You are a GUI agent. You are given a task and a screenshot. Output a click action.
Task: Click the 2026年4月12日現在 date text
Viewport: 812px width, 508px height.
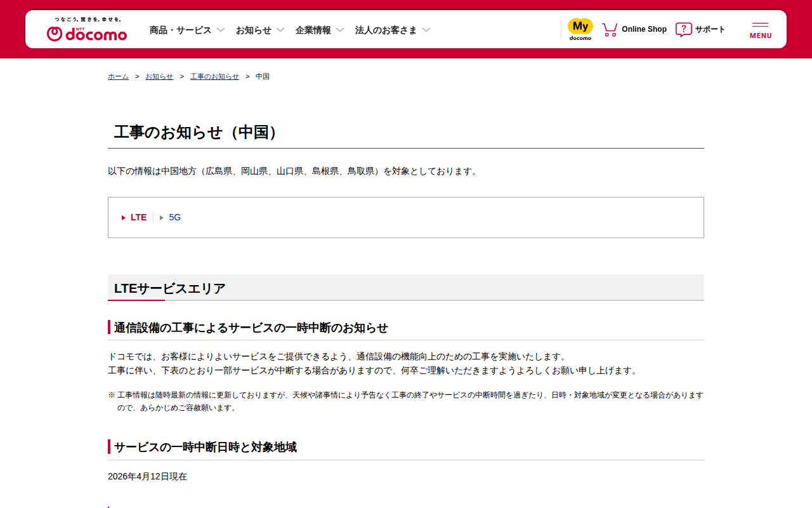[x=147, y=476]
